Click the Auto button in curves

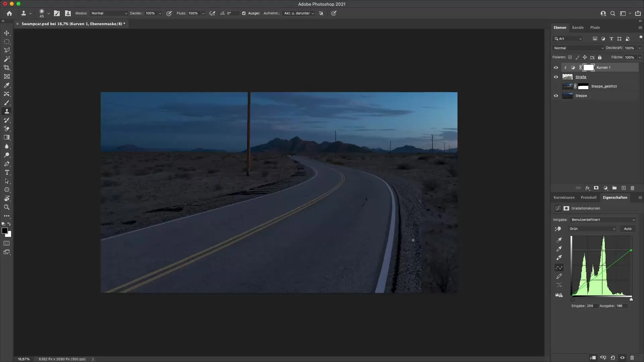coord(628,229)
